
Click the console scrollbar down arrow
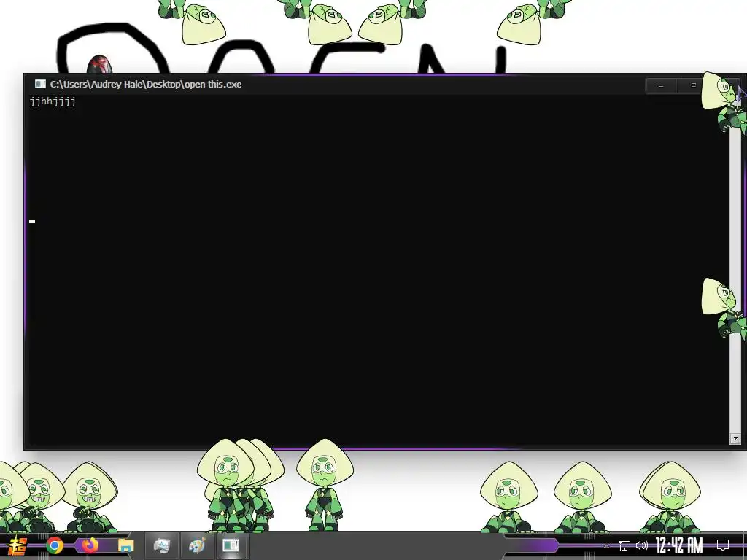[x=735, y=438]
